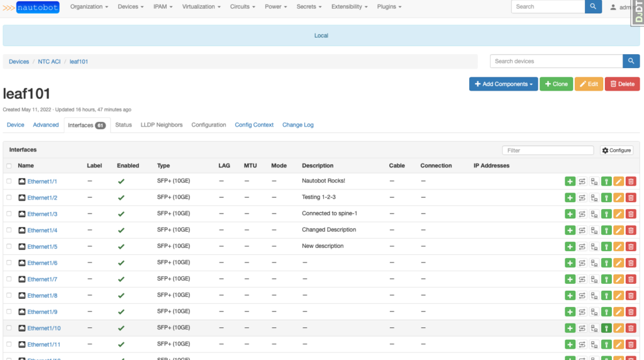644x360 pixels.
Task: Click the red Delete device button
Action: tap(622, 84)
